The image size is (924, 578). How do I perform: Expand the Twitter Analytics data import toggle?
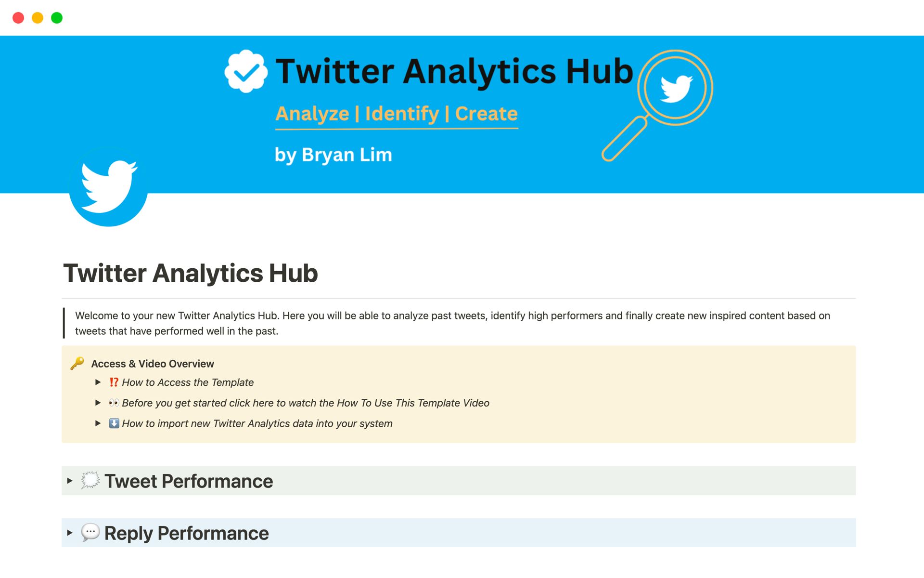pyautogui.click(x=98, y=423)
